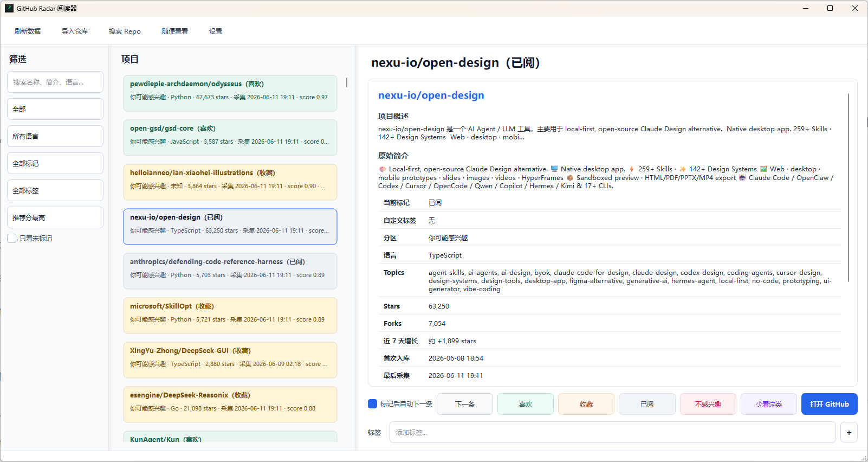Open the 全部 partition dropdown

(55, 109)
